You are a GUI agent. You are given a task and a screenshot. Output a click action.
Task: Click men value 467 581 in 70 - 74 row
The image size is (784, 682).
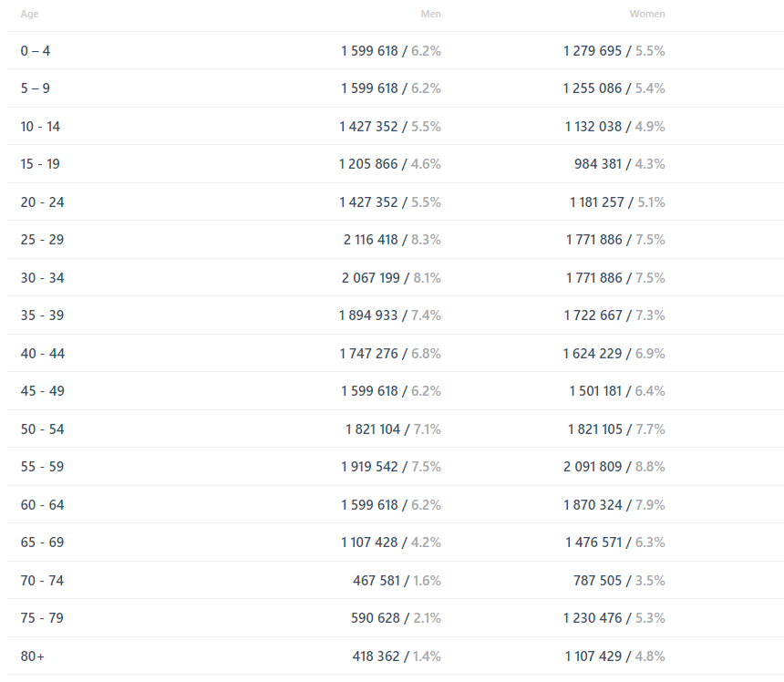coord(377,581)
